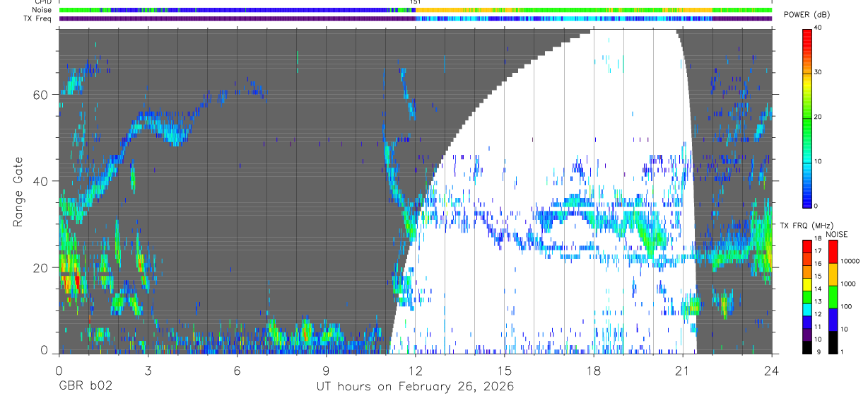Click the 10 tick on the POWER scale
This screenshot has width=868, height=401.
(x=819, y=161)
